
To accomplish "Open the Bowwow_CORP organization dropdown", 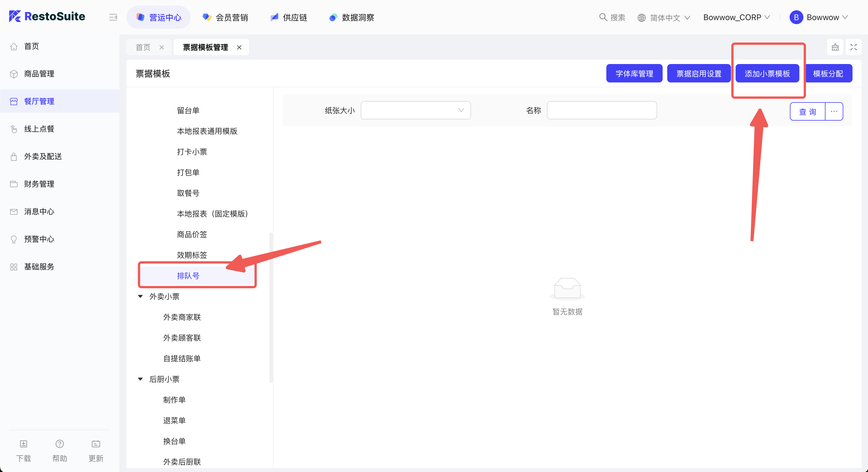I will pos(736,18).
